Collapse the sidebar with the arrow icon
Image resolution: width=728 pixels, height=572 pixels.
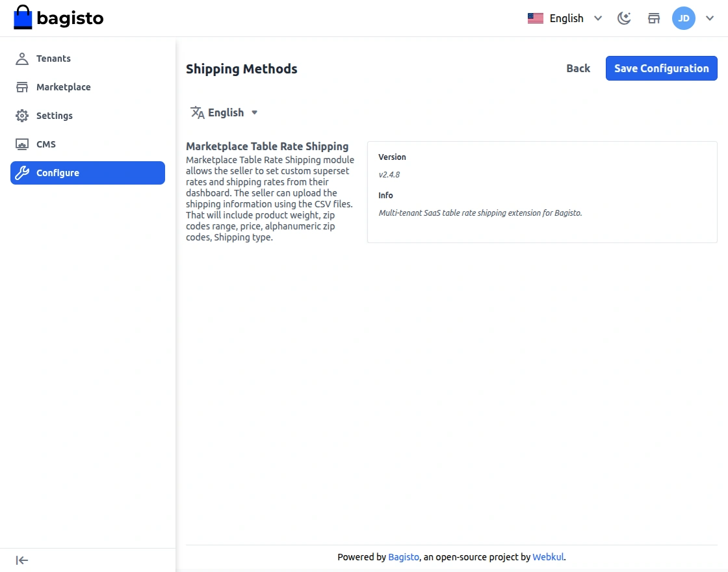(x=22, y=560)
